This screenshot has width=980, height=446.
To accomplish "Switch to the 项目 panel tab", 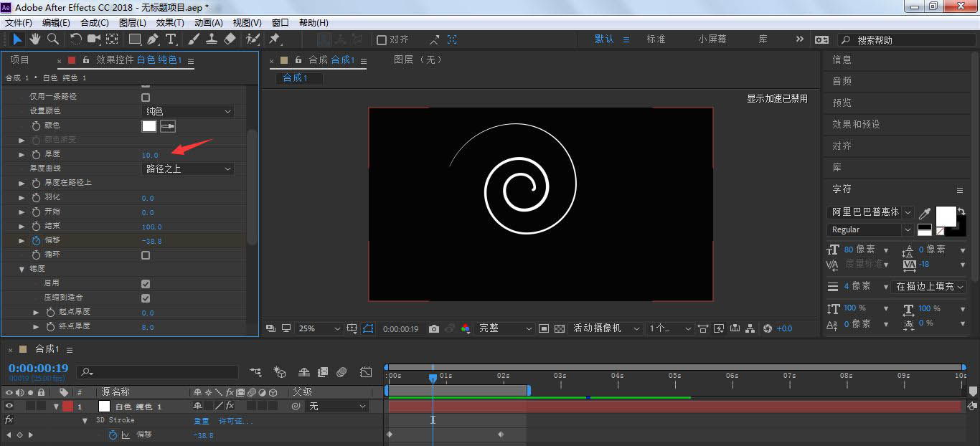I will point(19,60).
